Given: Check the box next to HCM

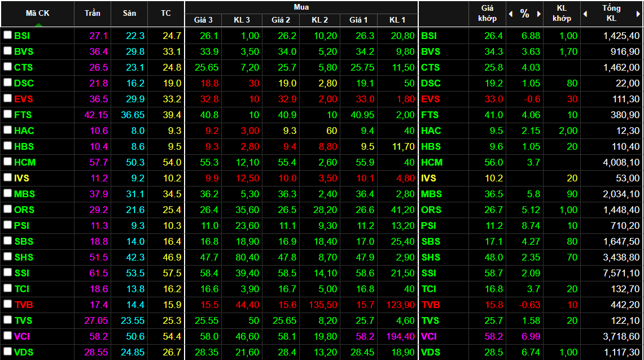Looking at the screenshot, I should (7, 162).
